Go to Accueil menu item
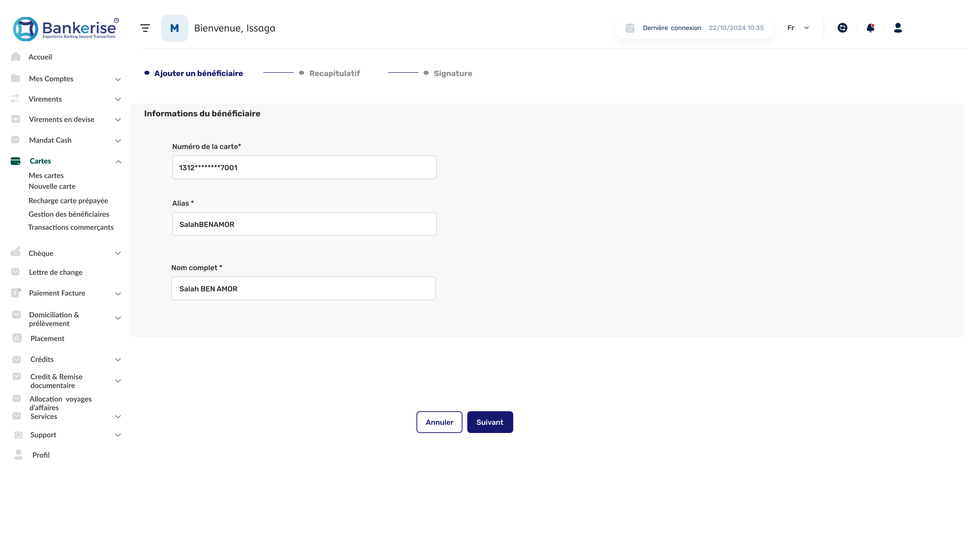The height and width of the screenshot is (537, 980). tap(40, 57)
